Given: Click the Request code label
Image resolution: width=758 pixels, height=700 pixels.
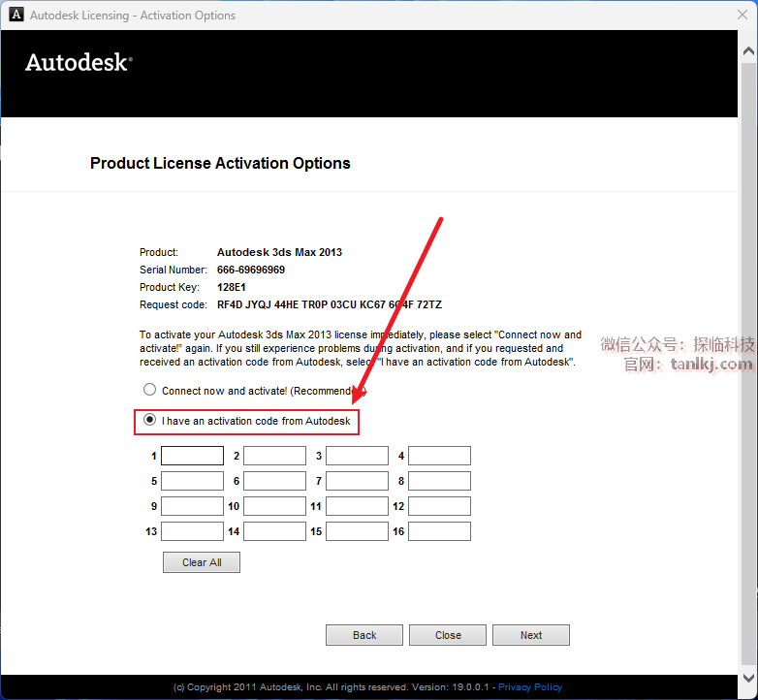Looking at the screenshot, I should tap(174, 304).
